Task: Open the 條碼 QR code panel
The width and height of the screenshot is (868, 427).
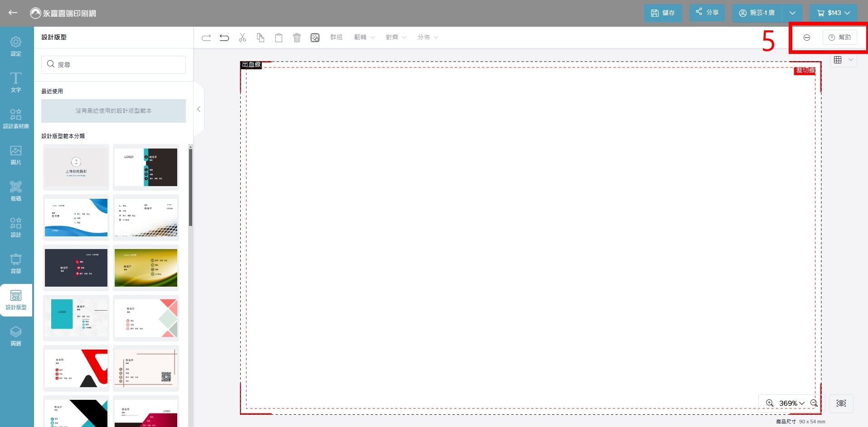Action: (x=16, y=191)
